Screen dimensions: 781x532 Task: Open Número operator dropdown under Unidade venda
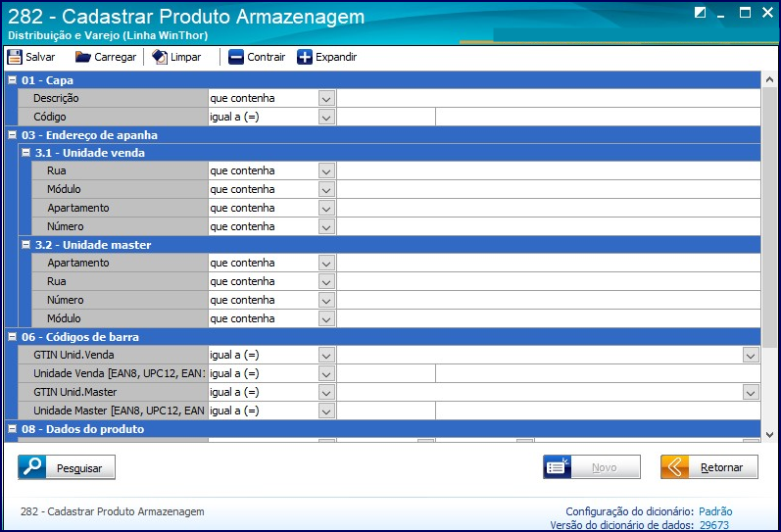326,226
